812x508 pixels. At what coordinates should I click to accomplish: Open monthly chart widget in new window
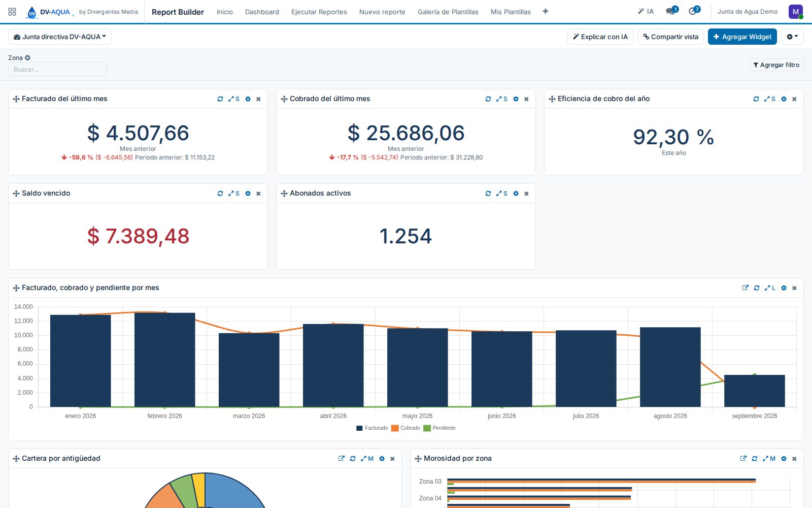[x=745, y=288]
